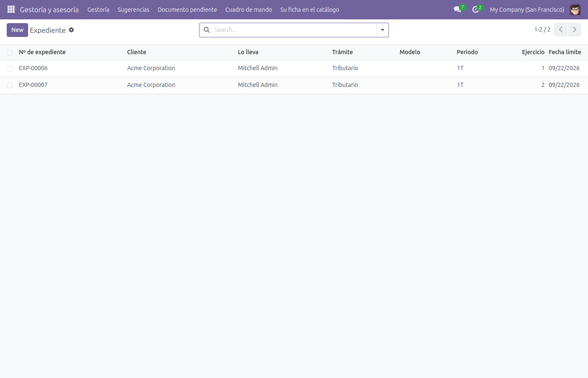Go to previous page of records
Screen dimensions: 588x378
point(561,30)
